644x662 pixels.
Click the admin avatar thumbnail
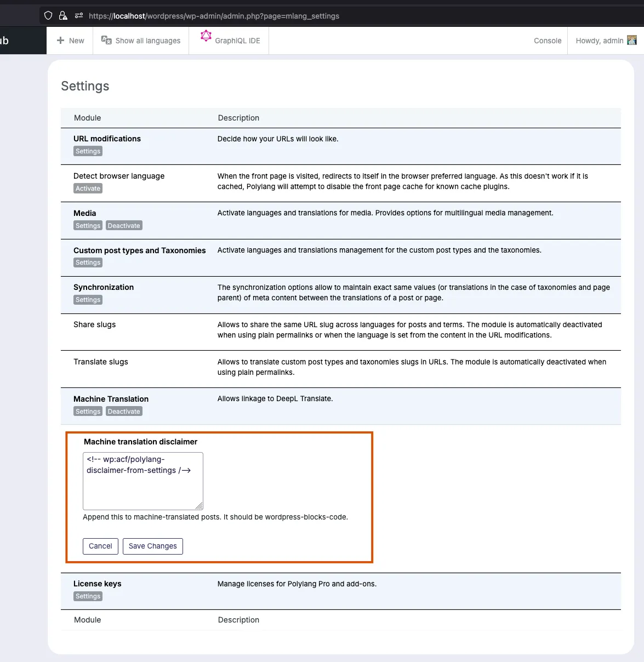point(632,41)
